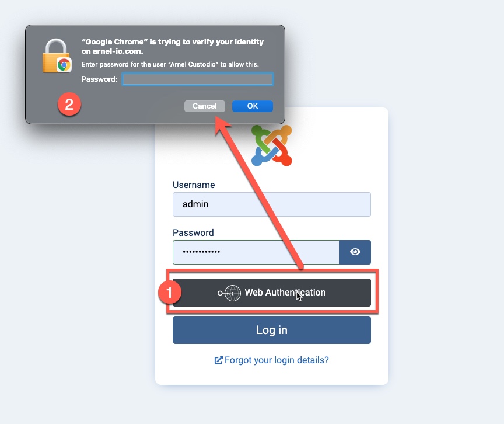Select the Username field containing admin
Image resolution: width=504 pixels, height=424 pixels.
pyautogui.click(x=272, y=204)
